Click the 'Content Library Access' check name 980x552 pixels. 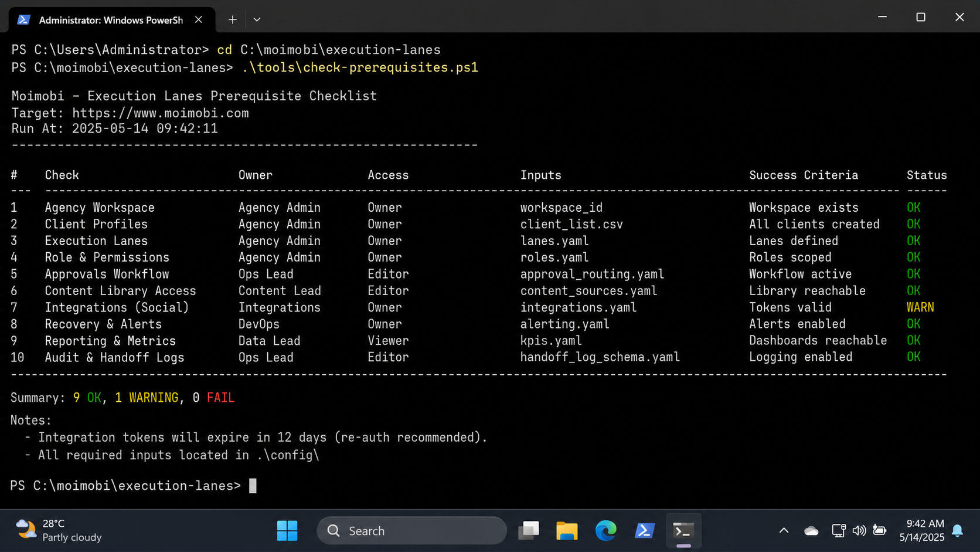[x=120, y=291]
